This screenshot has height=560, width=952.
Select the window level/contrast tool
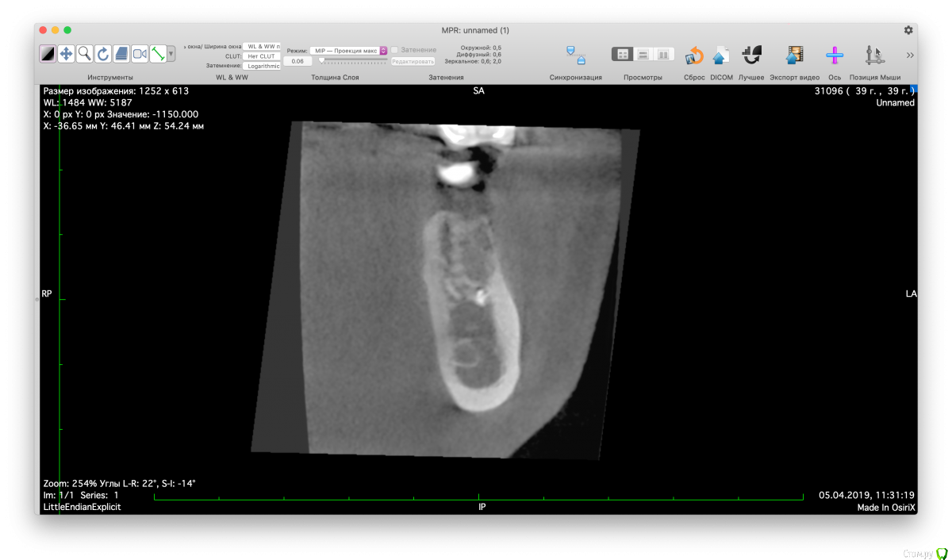(x=48, y=54)
